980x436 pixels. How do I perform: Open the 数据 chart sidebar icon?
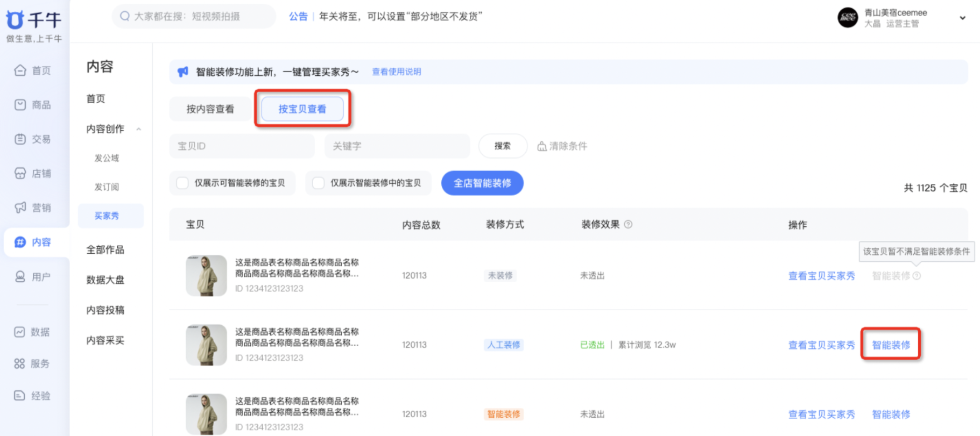(x=19, y=332)
